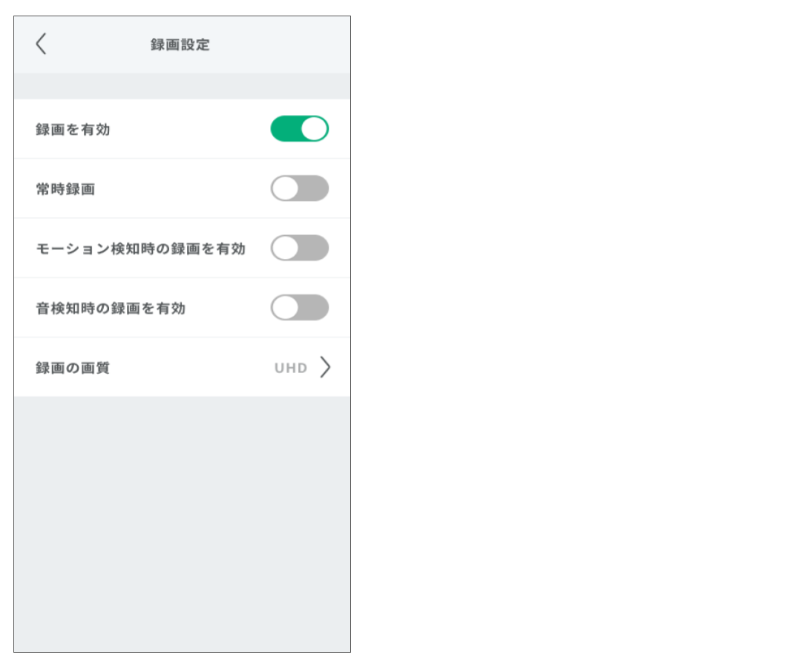Viewport: 785px width, 672px height.
Task: Click the knob of the sound detection switch
Action: 285,307
